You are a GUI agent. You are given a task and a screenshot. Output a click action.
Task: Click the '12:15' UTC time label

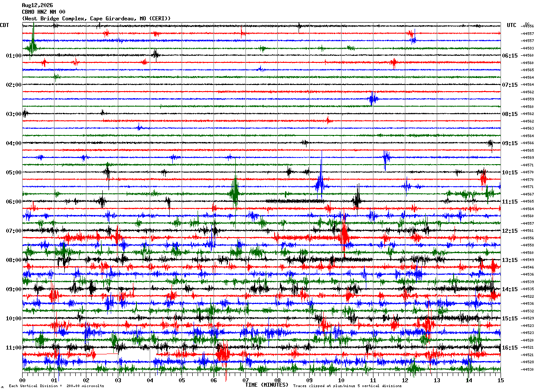510,231
